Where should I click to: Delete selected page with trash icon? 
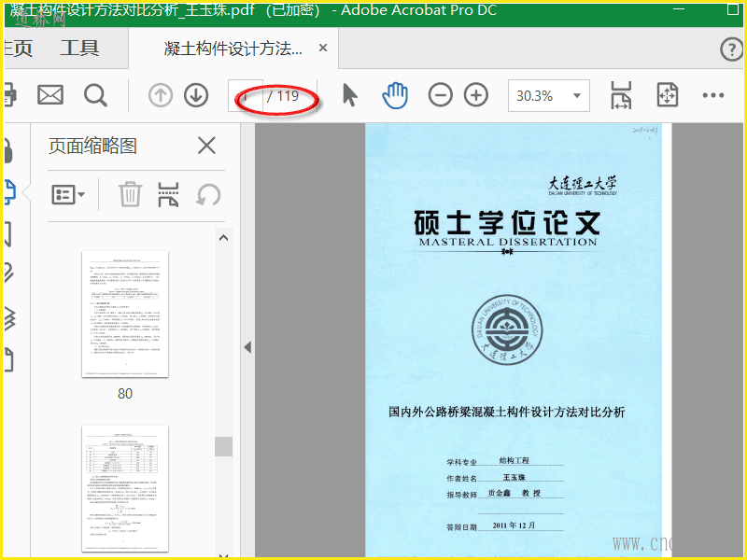(130, 194)
